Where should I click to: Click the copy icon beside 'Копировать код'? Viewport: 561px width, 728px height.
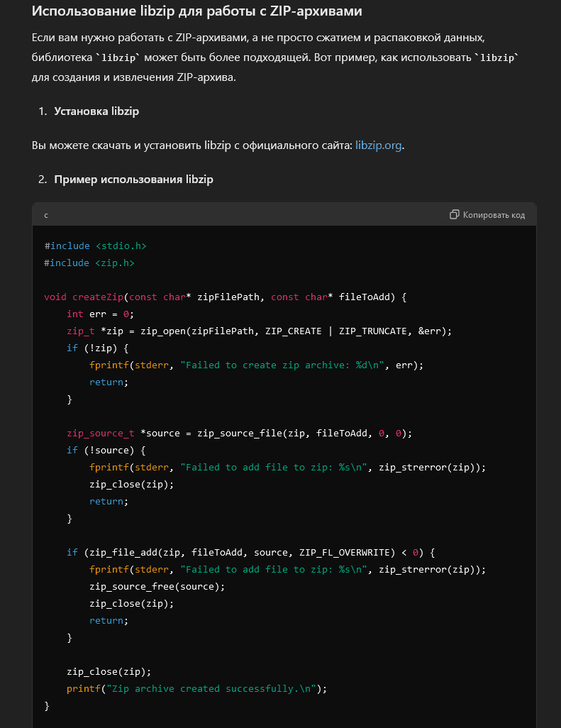click(453, 214)
